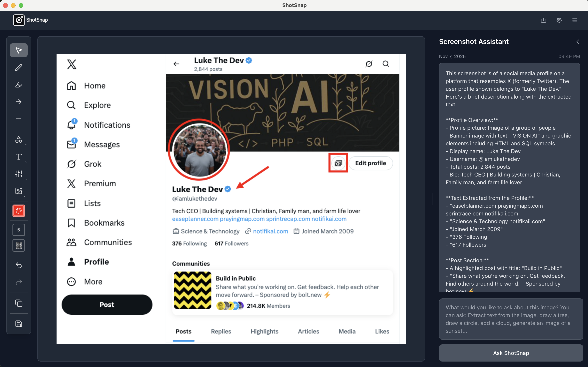Click the export download icon in the top bar
588x367 pixels.
point(543,20)
